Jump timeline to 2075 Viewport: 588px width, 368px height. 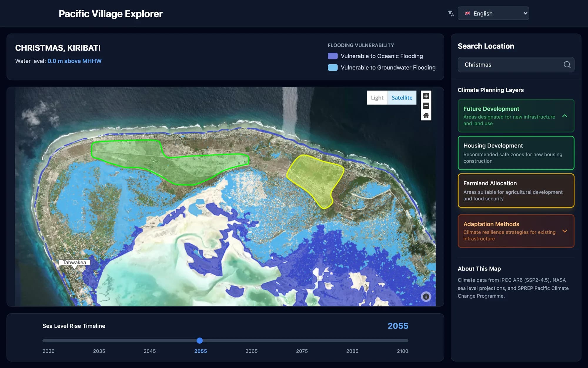click(x=302, y=351)
